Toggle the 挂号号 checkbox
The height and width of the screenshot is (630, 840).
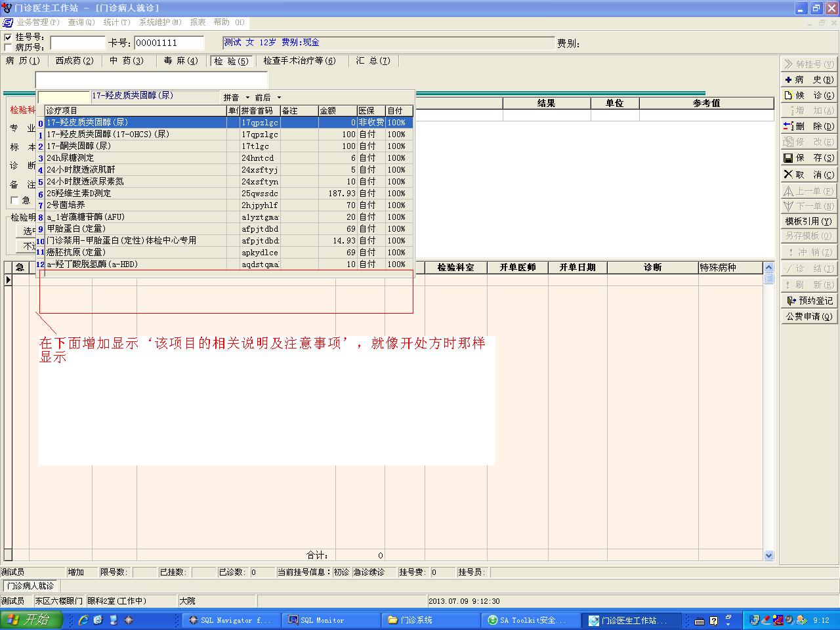coord(8,37)
